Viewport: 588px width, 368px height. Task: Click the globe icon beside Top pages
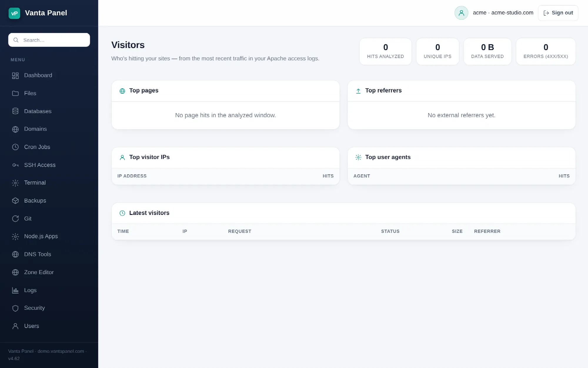tap(122, 91)
